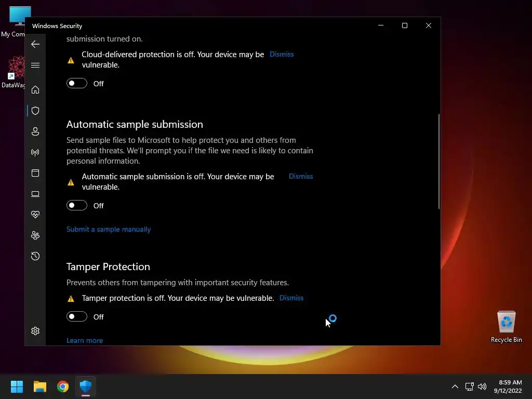This screenshot has width=532, height=399.
Task: Click Windows Security taskbar icon
Action: pyautogui.click(x=86, y=387)
